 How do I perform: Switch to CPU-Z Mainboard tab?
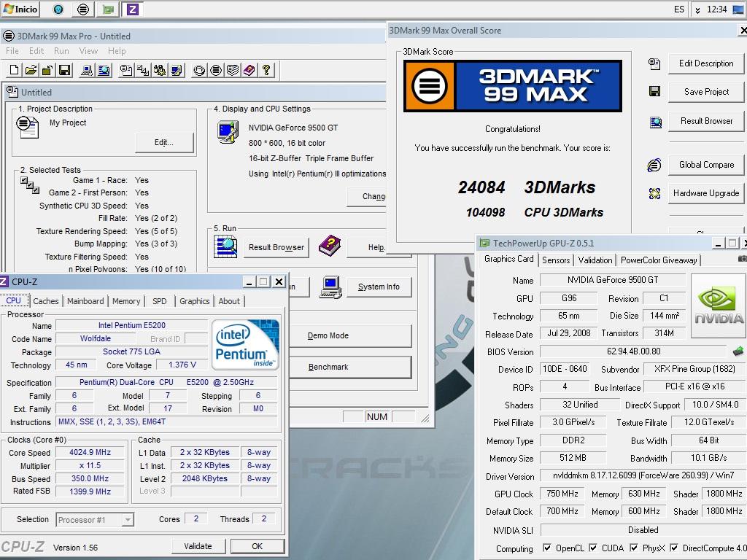pyautogui.click(x=85, y=301)
